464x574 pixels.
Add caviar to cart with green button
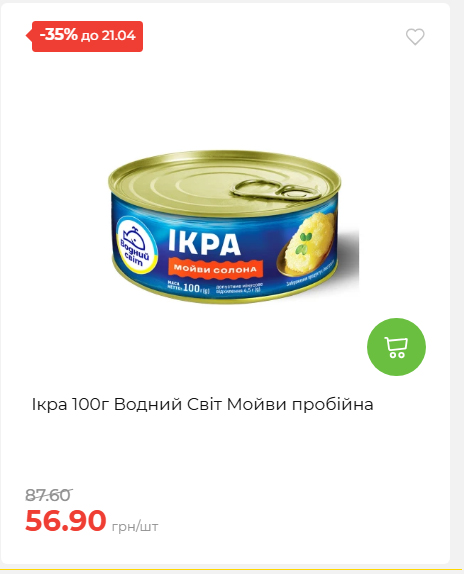396,347
